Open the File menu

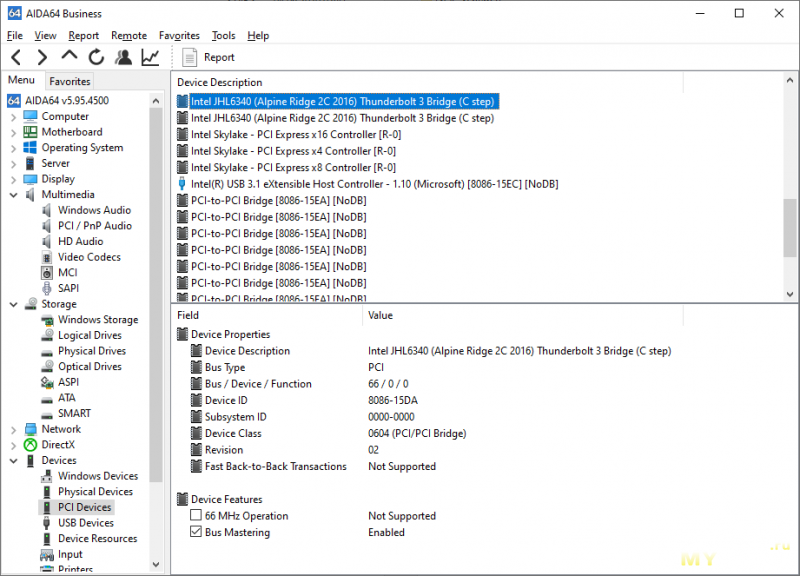click(x=15, y=35)
